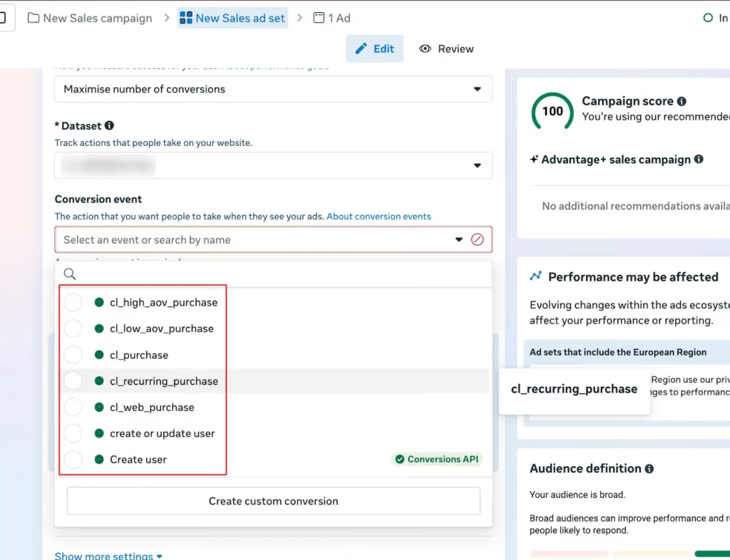Open Review mode via the eye icon

[426, 48]
